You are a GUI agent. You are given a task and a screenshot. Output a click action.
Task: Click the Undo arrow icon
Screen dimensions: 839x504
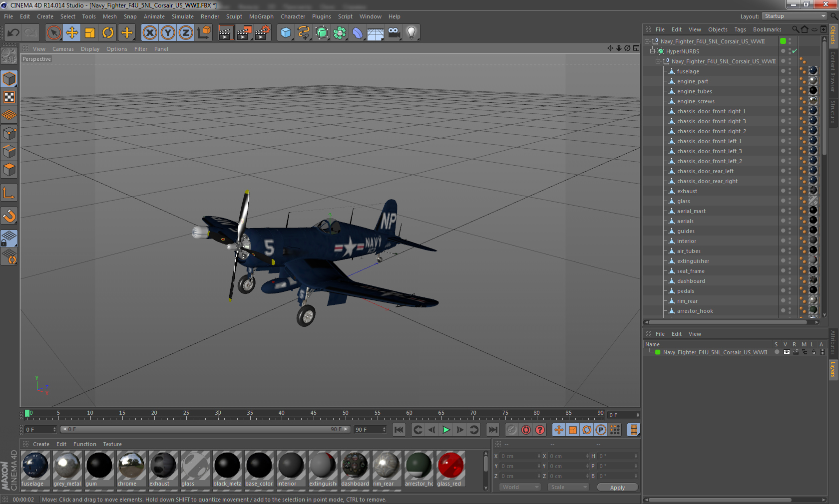[13, 33]
